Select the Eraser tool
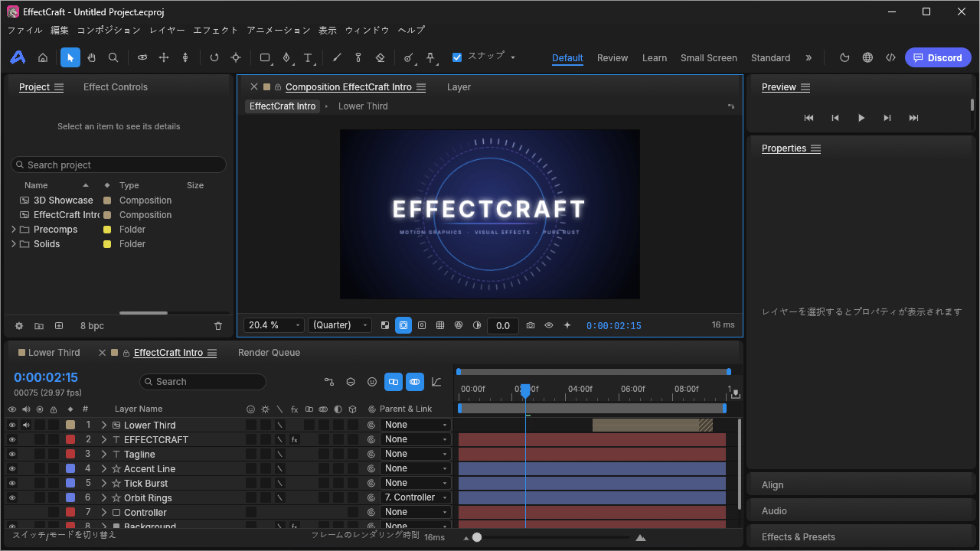Viewport: 980px width, 551px height. pyautogui.click(x=380, y=57)
